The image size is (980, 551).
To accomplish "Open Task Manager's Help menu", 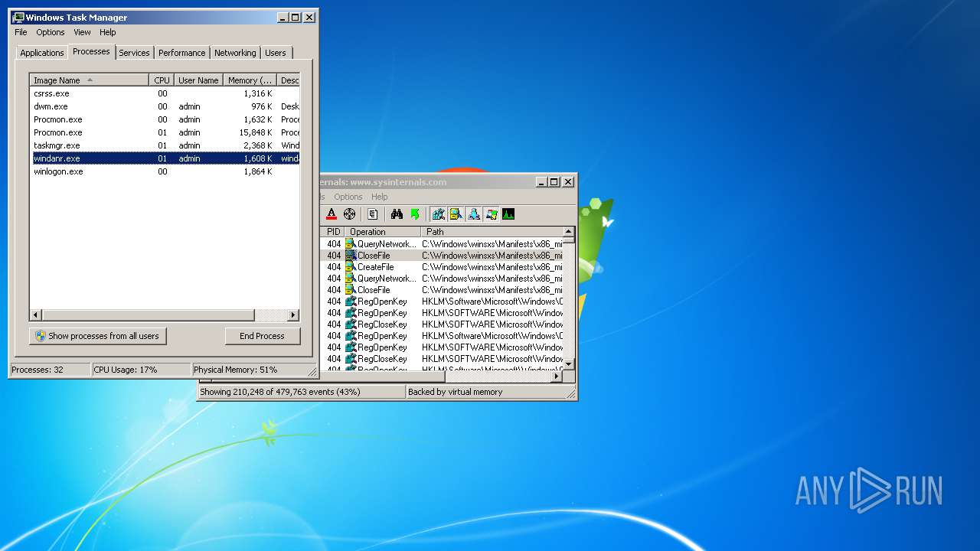I will pos(108,32).
